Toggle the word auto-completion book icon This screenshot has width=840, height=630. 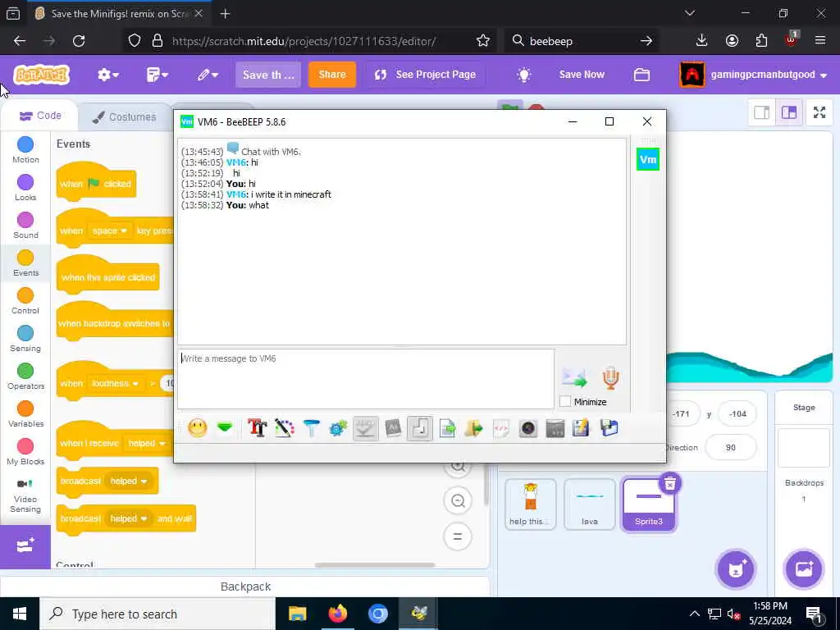(x=393, y=428)
